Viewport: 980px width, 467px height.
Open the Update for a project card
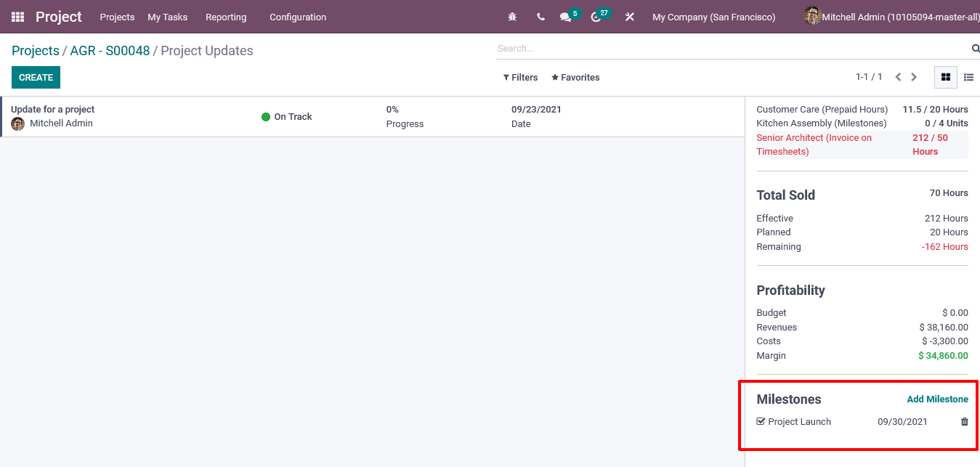[x=372, y=117]
